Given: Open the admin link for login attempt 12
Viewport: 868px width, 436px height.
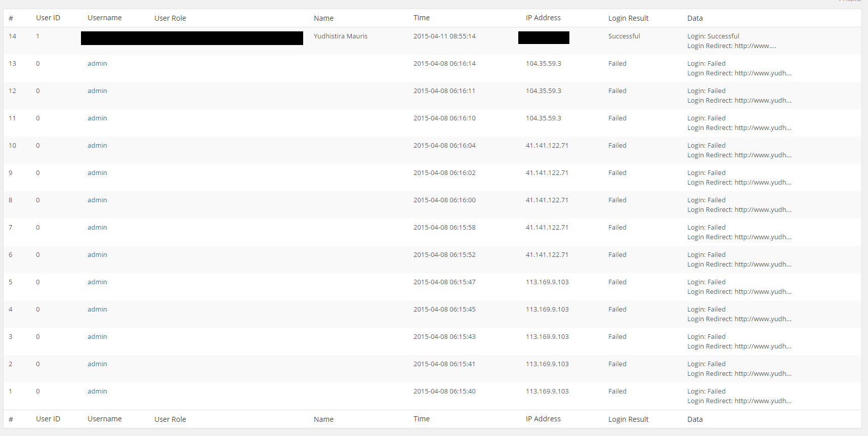Looking at the screenshot, I should point(97,91).
